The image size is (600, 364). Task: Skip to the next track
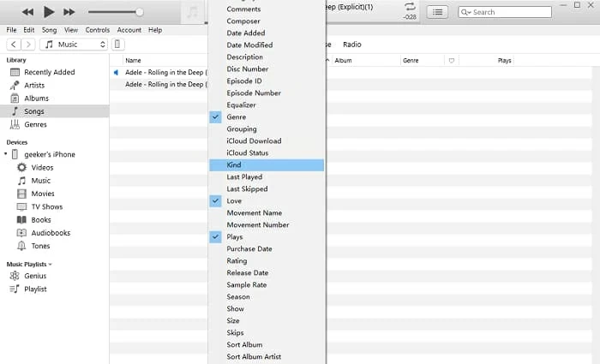tap(69, 12)
